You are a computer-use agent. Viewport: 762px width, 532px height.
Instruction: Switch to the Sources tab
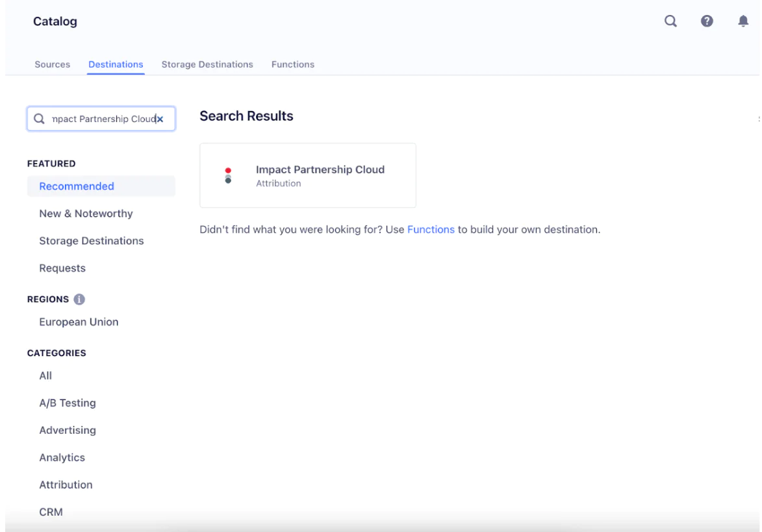(x=52, y=64)
